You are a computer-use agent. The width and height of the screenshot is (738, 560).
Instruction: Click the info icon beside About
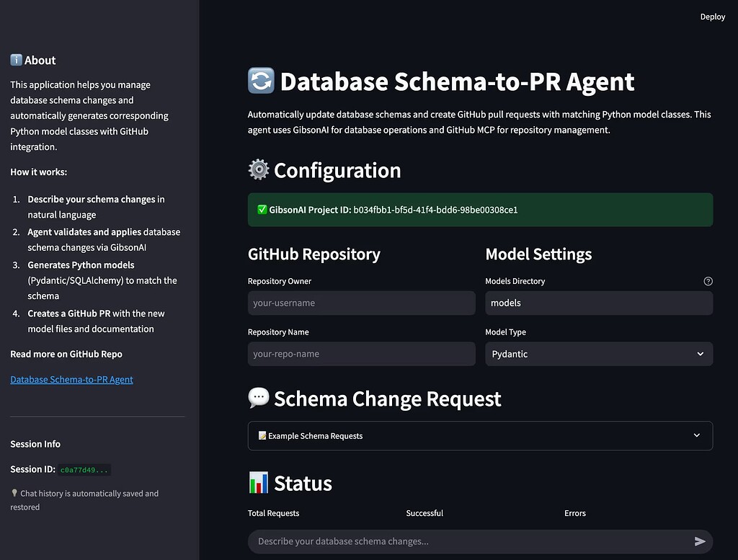pos(14,60)
